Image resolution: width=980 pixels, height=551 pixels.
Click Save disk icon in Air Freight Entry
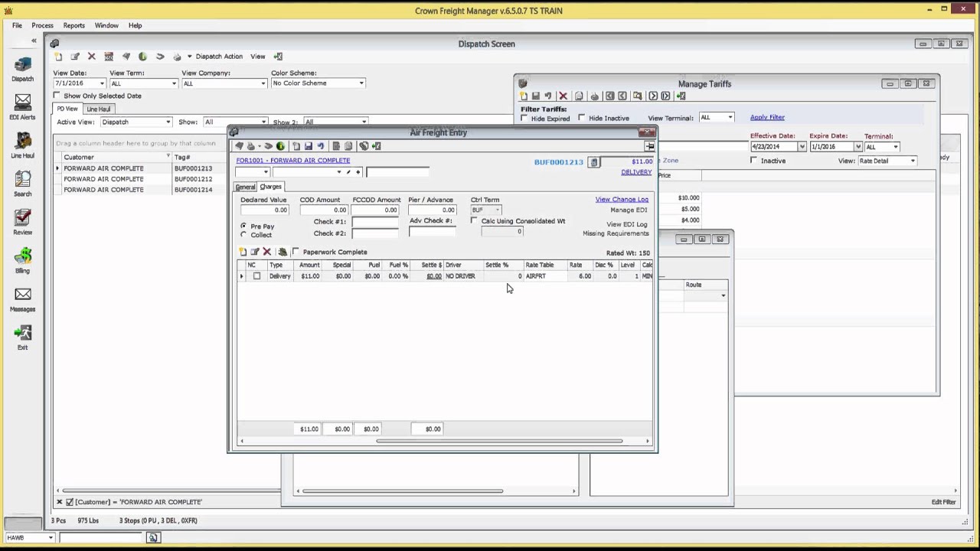coord(308,146)
